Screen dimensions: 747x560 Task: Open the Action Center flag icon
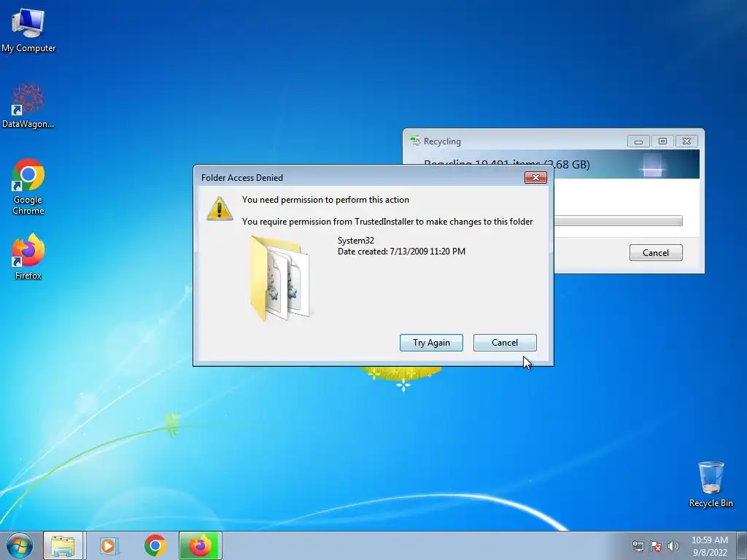pos(656,546)
